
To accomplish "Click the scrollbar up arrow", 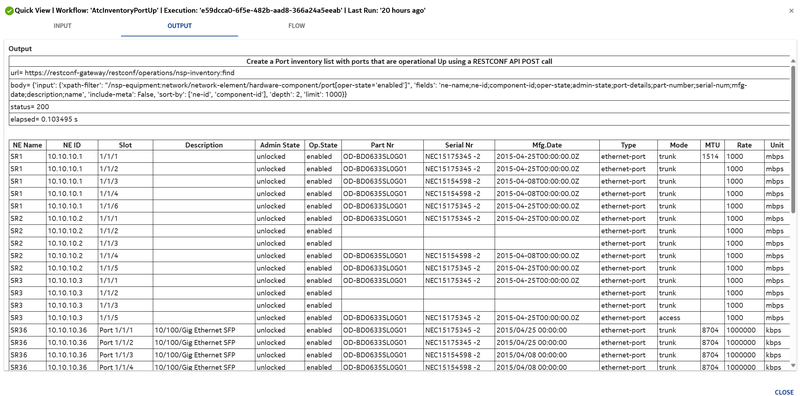I will [793, 62].
